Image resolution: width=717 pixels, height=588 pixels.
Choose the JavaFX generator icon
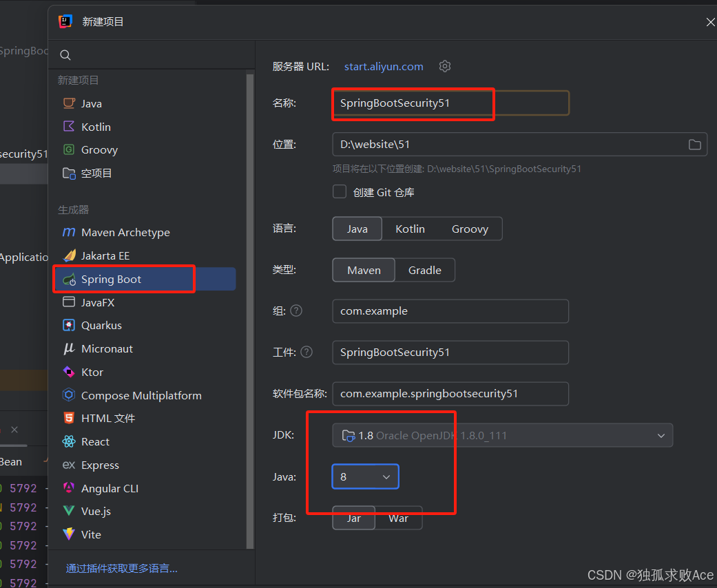(69, 302)
